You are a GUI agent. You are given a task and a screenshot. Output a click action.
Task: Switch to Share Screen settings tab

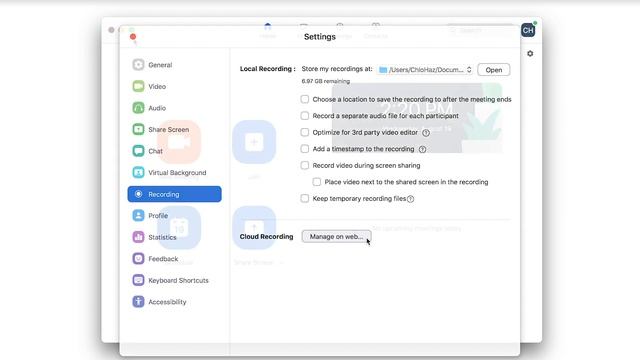[x=175, y=129]
